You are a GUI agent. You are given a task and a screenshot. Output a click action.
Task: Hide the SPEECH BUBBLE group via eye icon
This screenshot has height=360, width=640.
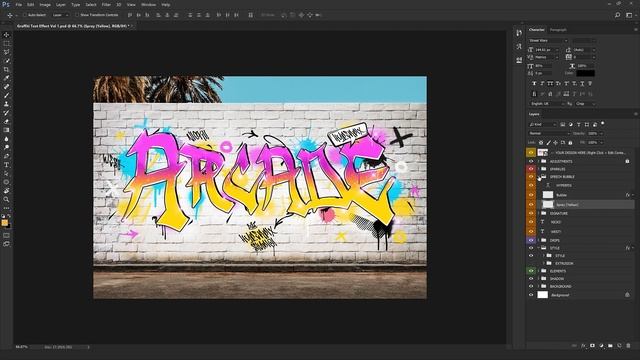tap(531, 177)
